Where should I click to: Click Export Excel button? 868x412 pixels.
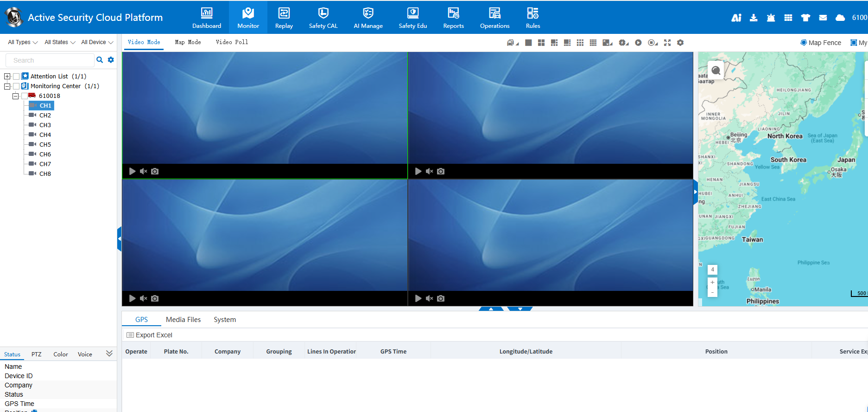[x=149, y=335]
